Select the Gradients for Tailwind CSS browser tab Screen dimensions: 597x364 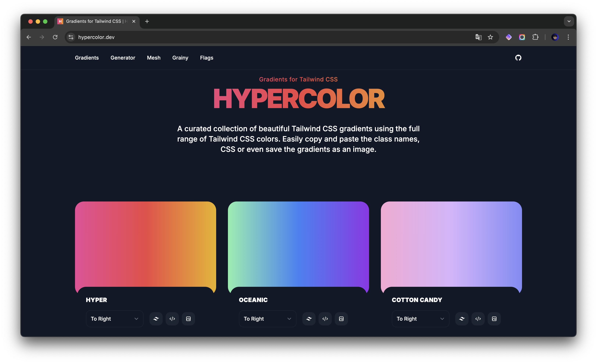tap(97, 21)
